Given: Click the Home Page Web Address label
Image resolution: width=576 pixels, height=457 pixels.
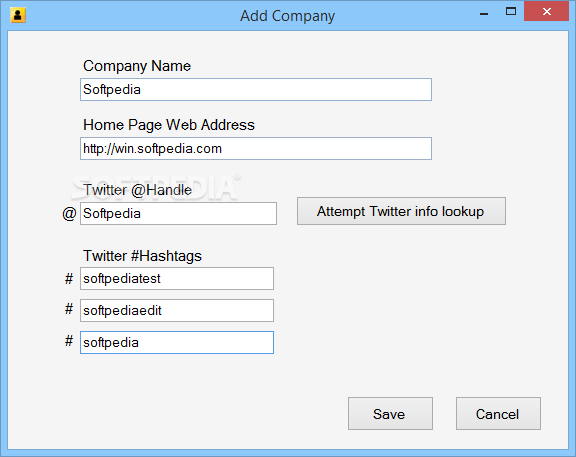Looking at the screenshot, I should (x=169, y=125).
